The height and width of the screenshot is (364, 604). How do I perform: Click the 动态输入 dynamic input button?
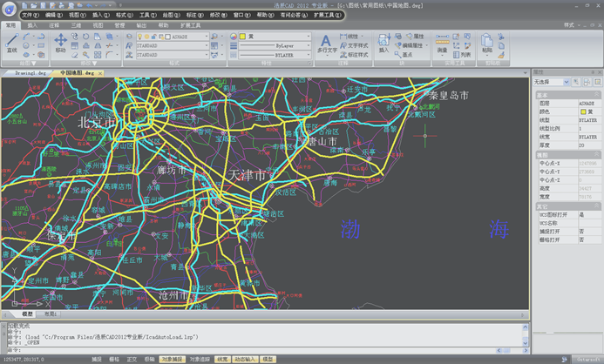246,359
